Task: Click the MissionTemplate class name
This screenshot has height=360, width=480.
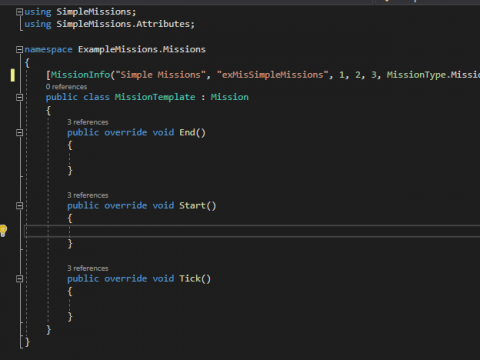Action: coord(155,97)
